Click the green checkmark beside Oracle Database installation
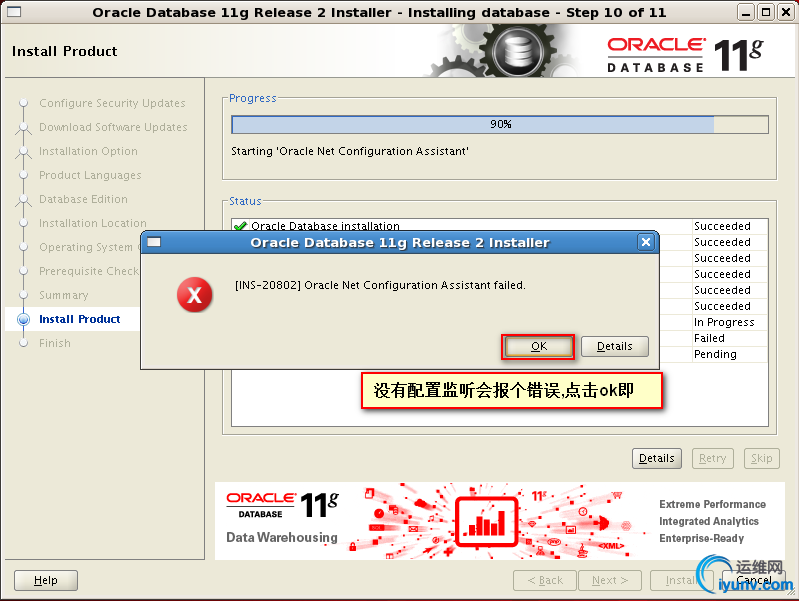 [240, 225]
